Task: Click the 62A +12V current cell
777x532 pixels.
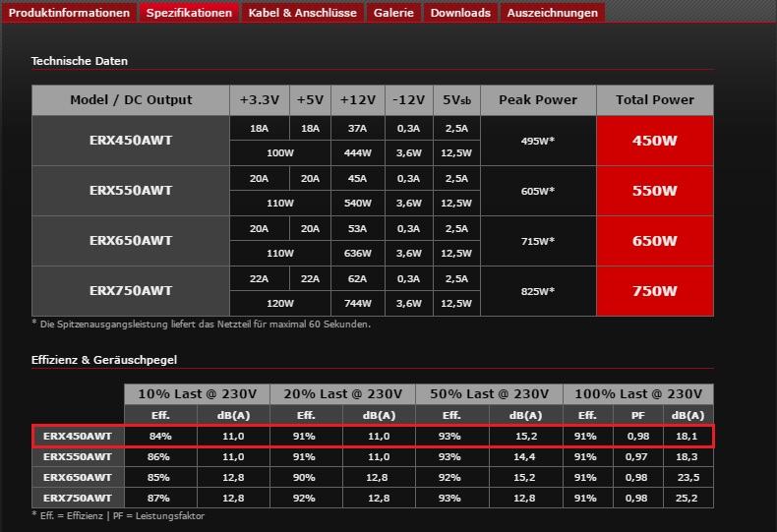Action: click(358, 278)
